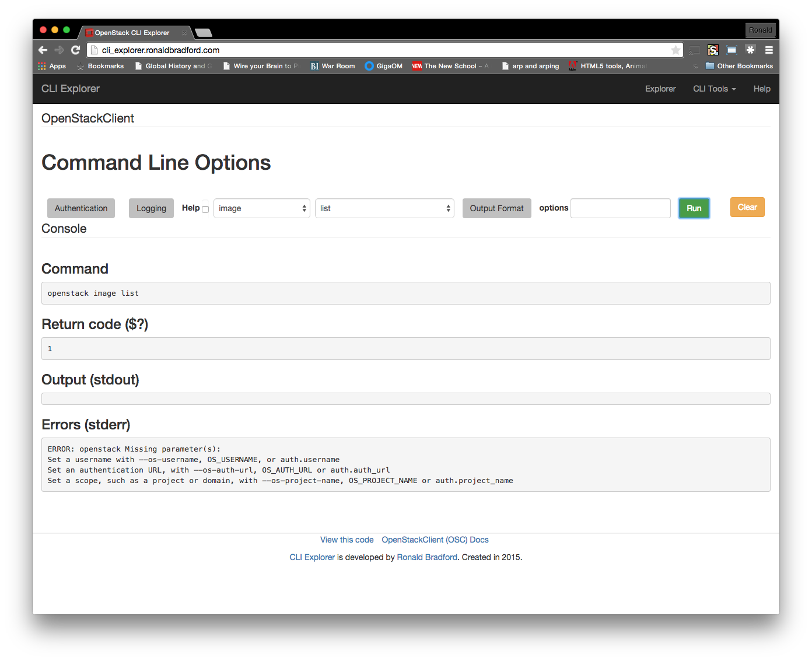Click the window resizer extension icon
Image resolution: width=812 pixels, height=661 pixels.
(731, 50)
